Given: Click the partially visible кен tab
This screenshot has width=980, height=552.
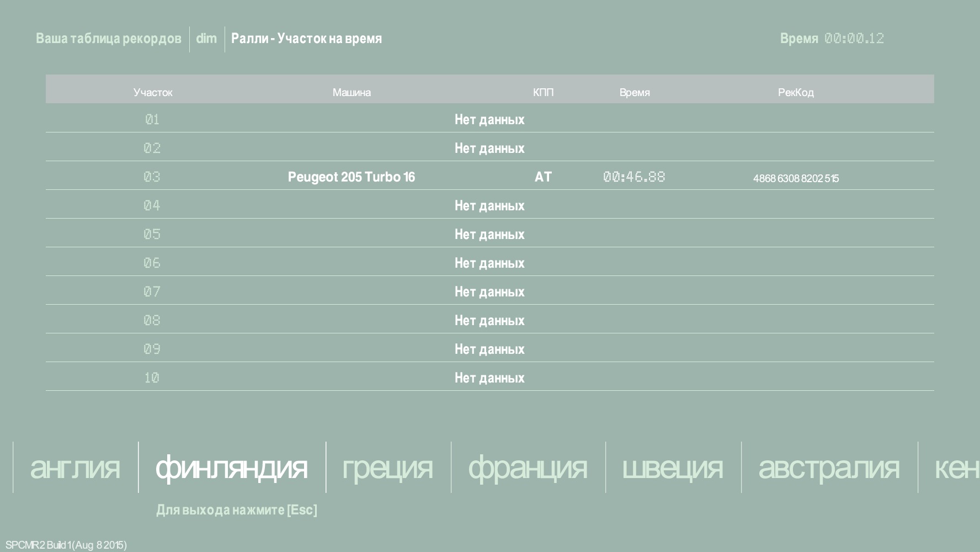Looking at the screenshot, I should click(957, 468).
